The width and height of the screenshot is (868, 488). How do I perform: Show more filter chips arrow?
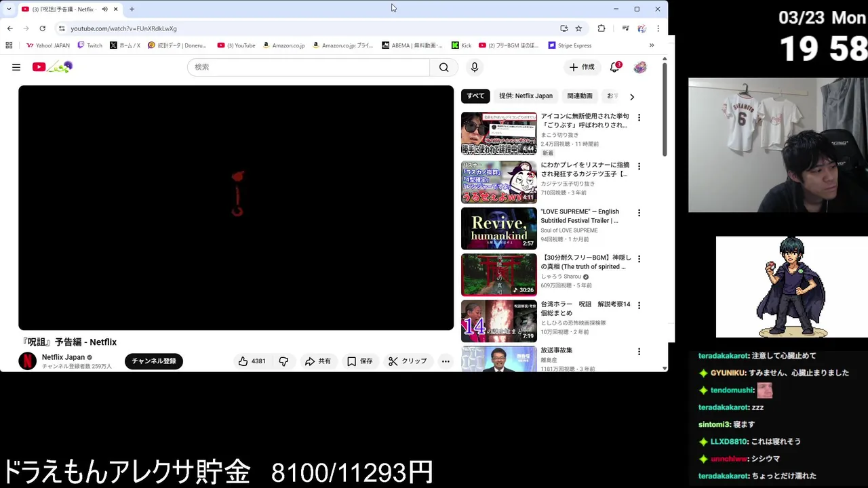point(632,96)
